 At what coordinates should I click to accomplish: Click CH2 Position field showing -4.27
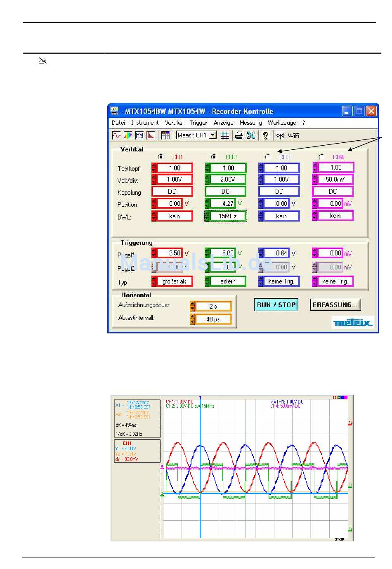223,203
